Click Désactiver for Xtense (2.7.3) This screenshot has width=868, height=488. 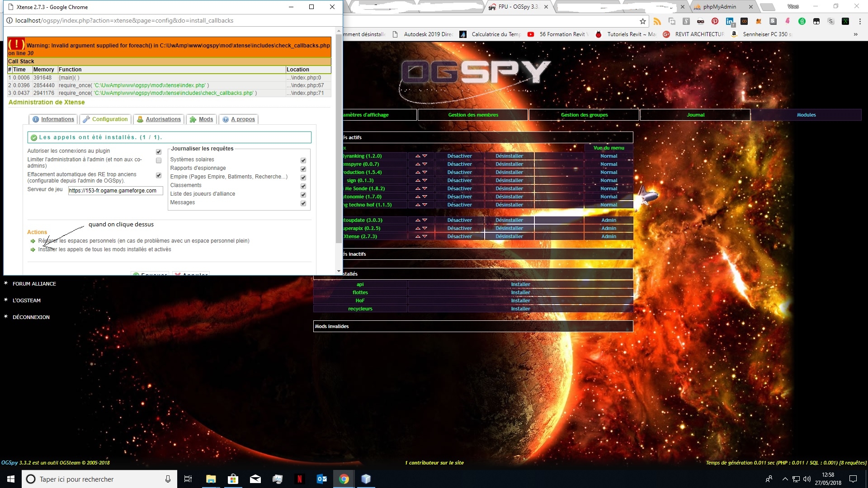[459, 237]
